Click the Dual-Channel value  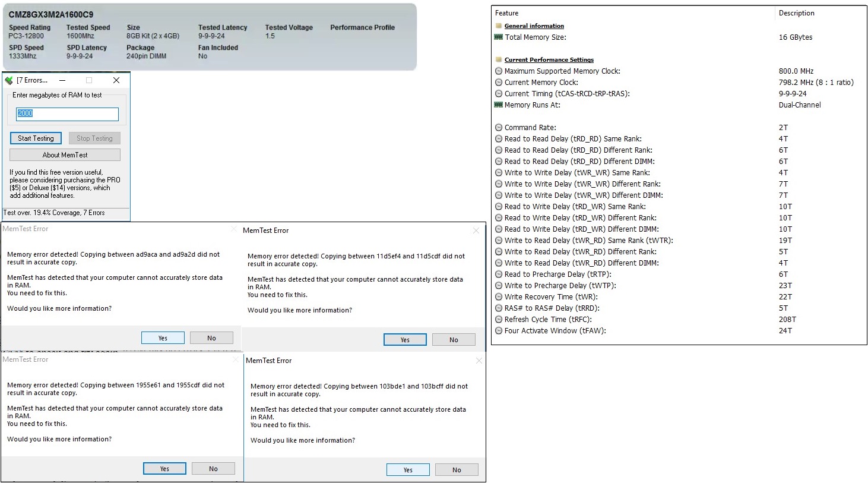tap(800, 105)
